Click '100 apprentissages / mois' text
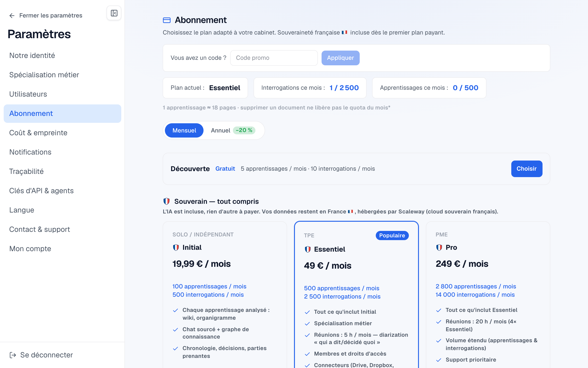 coord(209,287)
